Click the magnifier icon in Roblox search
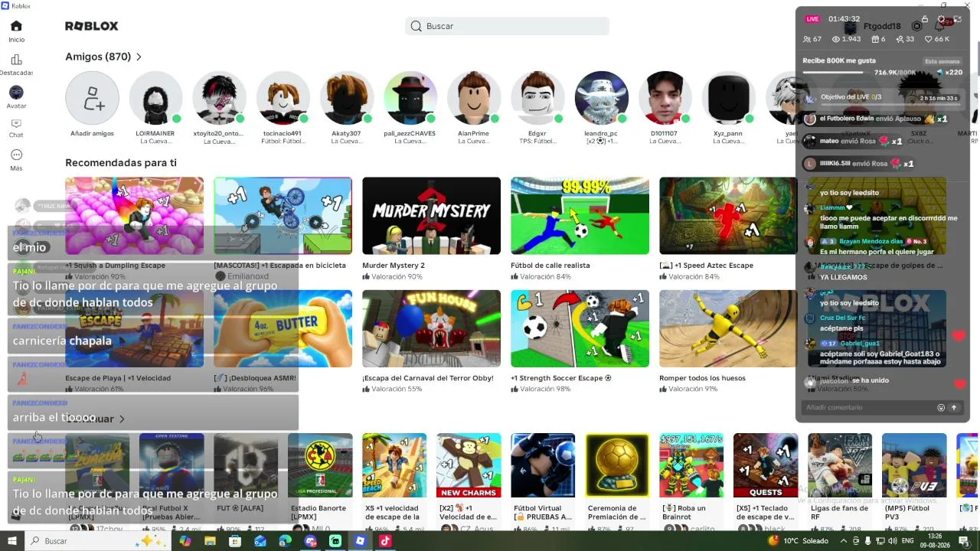The width and height of the screenshot is (980, 551). 416,26
